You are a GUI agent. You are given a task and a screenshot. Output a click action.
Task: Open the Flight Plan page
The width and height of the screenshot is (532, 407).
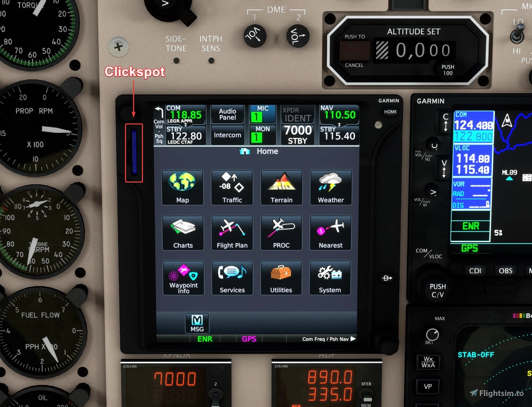pyautogui.click(x=232, y=233)
